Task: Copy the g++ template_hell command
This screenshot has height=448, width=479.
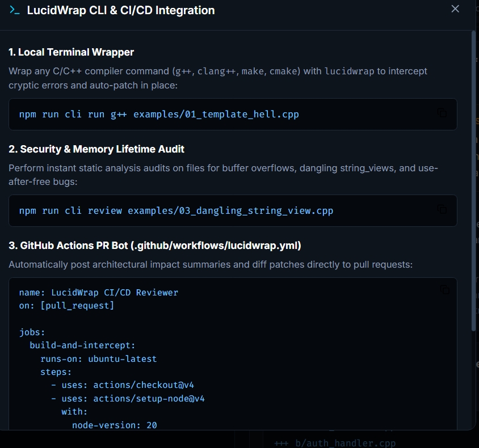Action: (442, 113)
